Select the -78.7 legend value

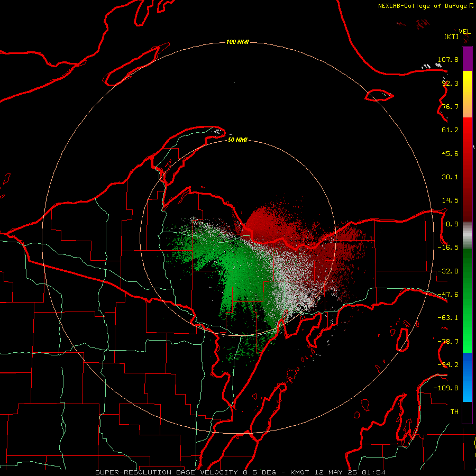(x=448, y=342)
